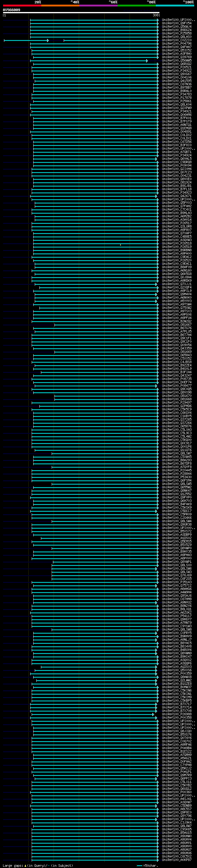Select hit UniRef100_C5DCC7
This screenshot has height=868, width=197.
pos(177,511)
